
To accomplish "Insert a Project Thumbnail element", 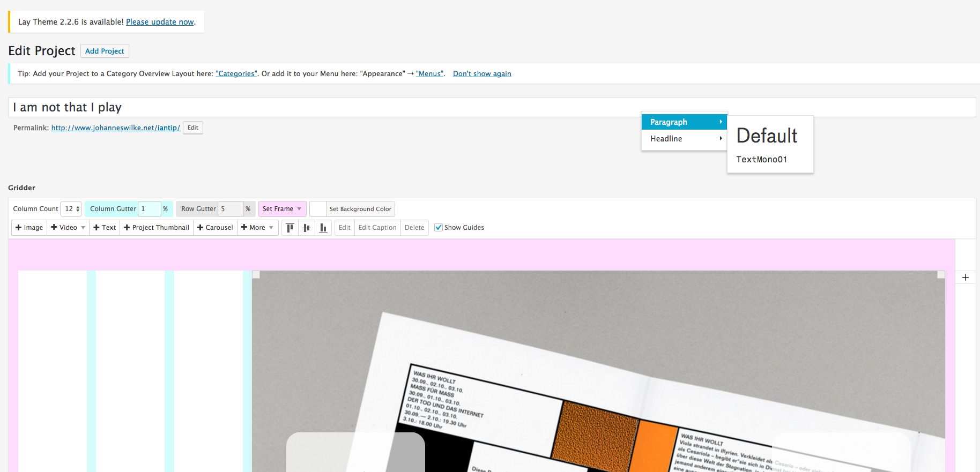I will [157, 228].
